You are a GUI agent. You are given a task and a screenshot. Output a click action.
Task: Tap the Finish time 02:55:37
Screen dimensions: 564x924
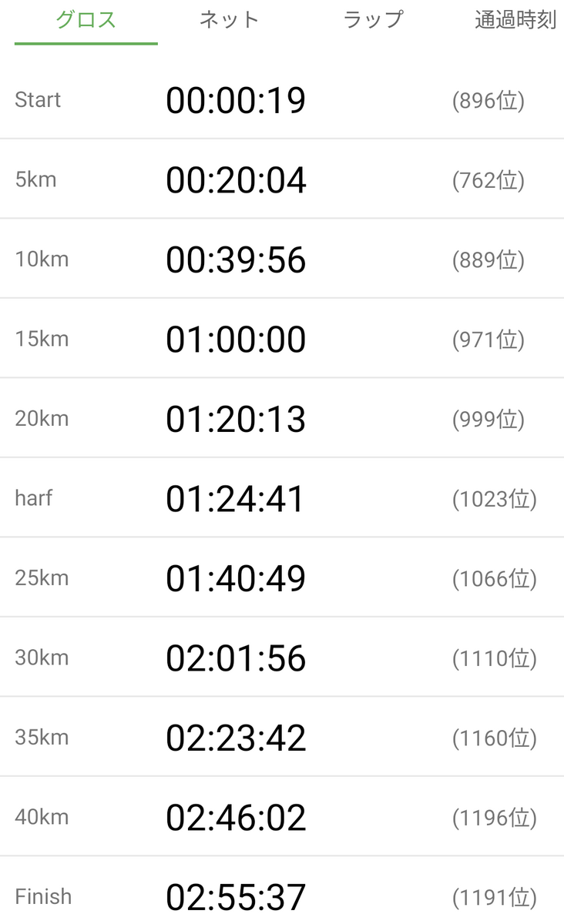(236, 897)
